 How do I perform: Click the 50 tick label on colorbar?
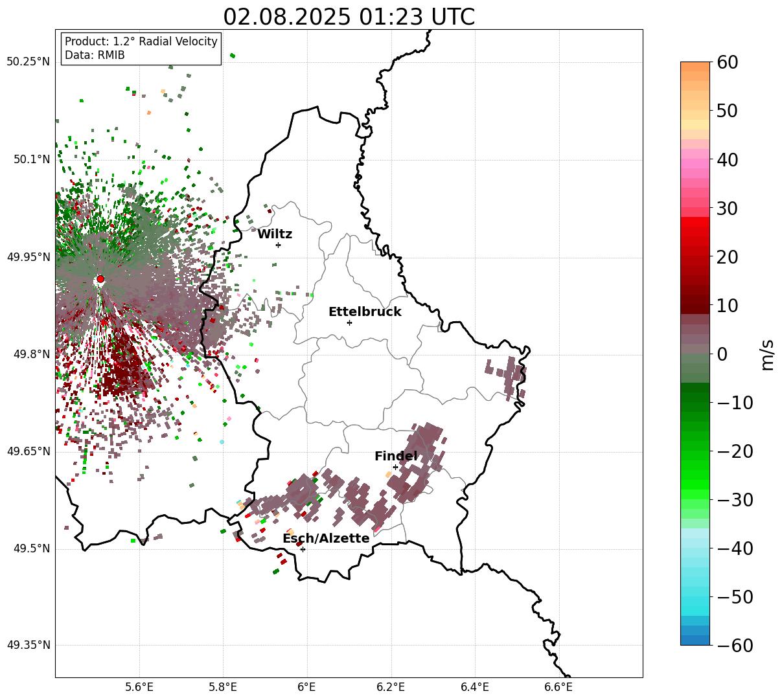726,111
